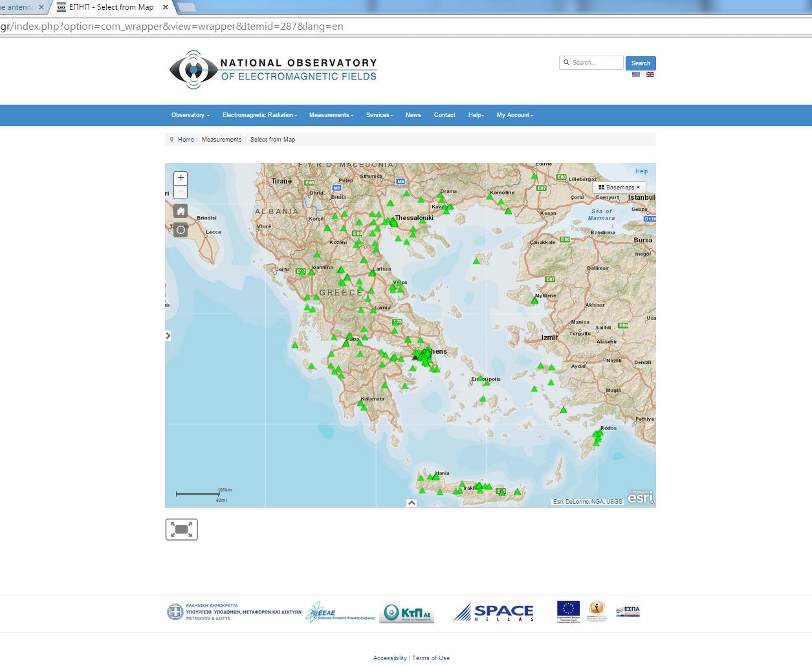This screenshot has height=666, width=812.
Task: Open a new browser tab
Action: click(186, 7)
